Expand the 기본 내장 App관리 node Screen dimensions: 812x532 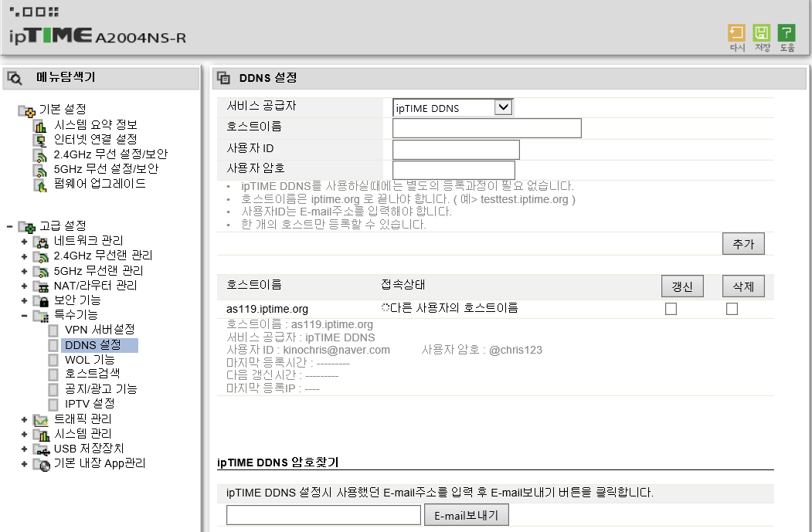coord(24,464)
